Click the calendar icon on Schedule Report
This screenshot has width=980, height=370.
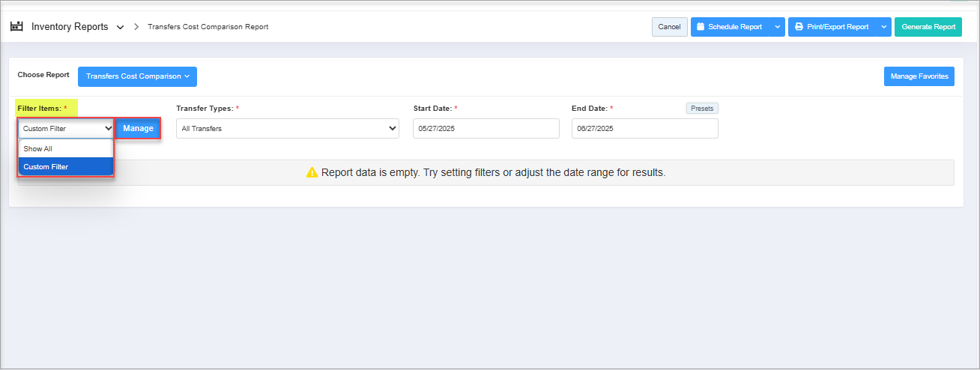(x=701, y=27)
